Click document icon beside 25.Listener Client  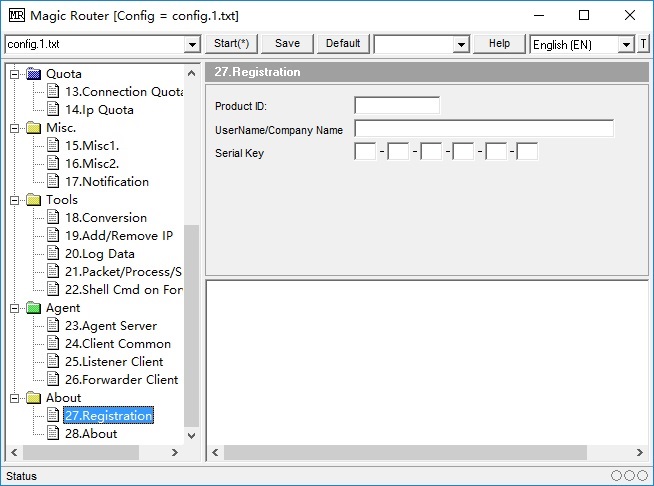pyautogui.click(x=53, y=361)
